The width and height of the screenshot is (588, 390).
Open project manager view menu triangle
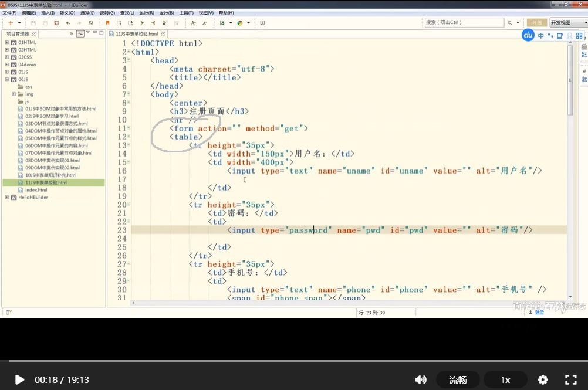coord(88,33)
